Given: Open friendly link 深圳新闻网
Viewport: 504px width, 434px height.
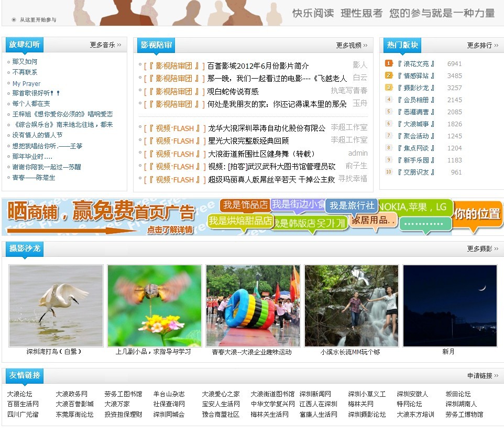Looking at the screenshot, I should (315, 394).
